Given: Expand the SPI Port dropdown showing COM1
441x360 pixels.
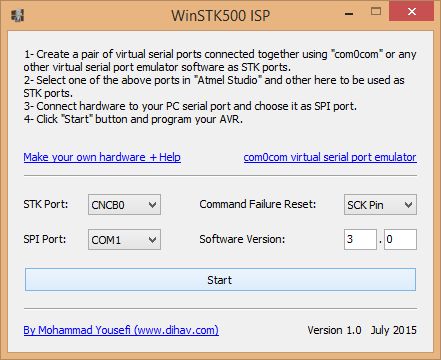Looking at the screenshot, I should coord(124,239).
